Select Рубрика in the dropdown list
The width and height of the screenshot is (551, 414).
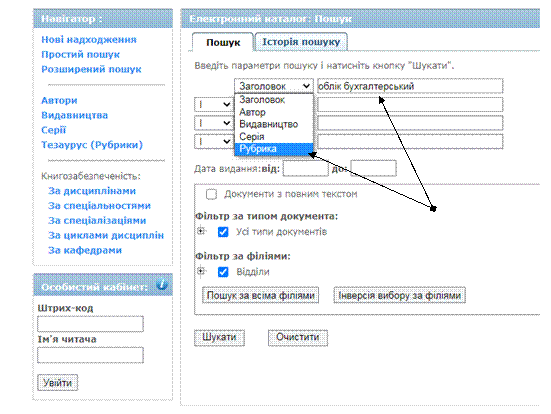pos(274,149)
